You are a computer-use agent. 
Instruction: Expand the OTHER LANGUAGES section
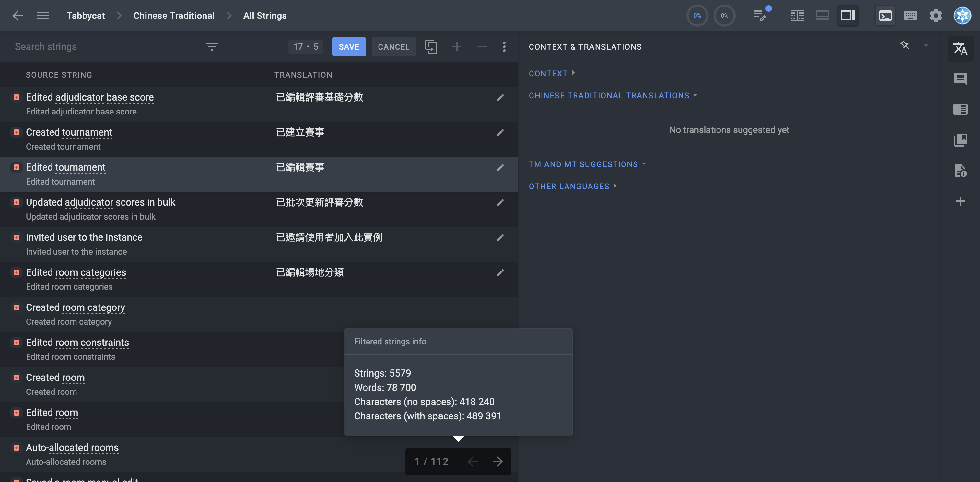click(x=573, y=186)
